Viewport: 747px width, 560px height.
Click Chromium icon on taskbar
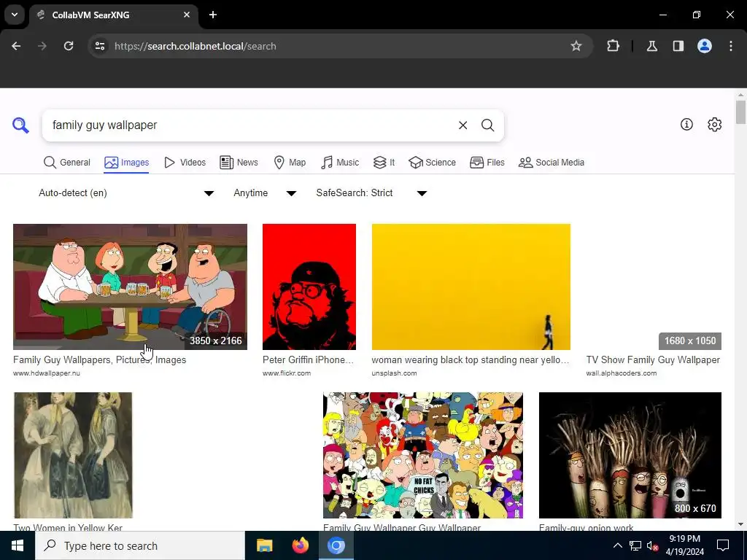(336, 545)
